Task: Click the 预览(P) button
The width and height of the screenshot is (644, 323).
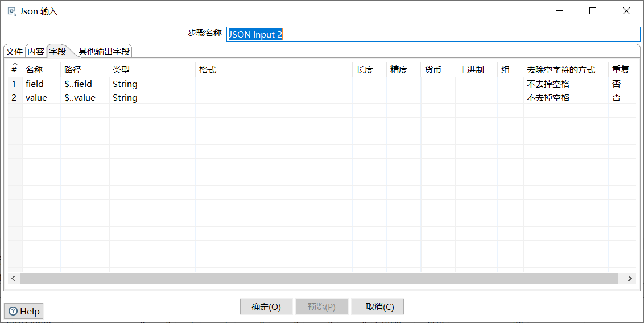Action: coord(322,307)
